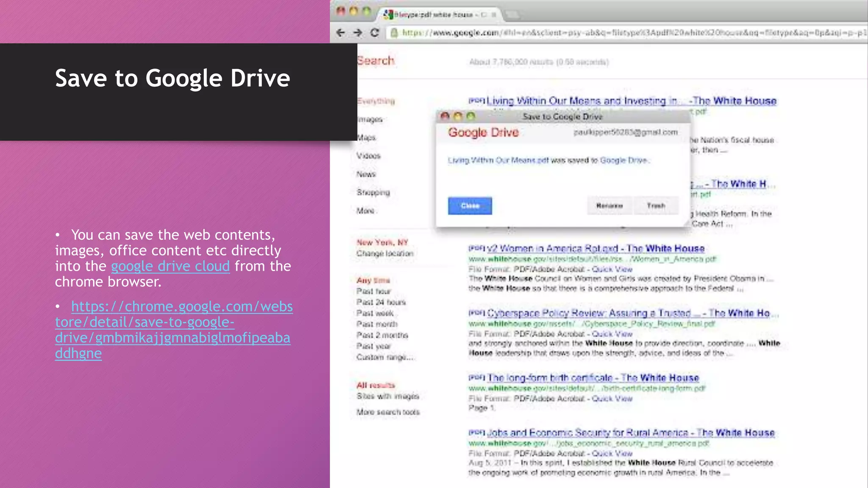Image resolution: width=868 pixels, height=488 pixels.
Task: Click Quick View for birth certificate result
Action: click(612, 399)
